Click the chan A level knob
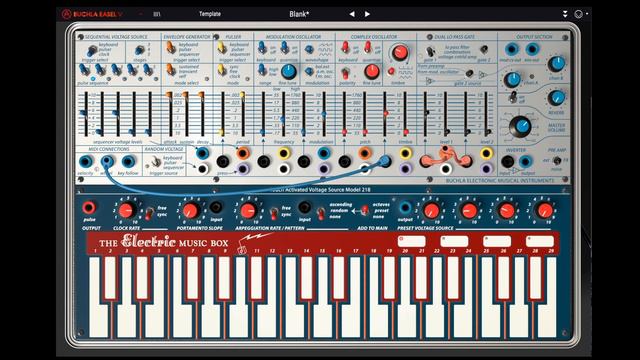 [512, 80]
